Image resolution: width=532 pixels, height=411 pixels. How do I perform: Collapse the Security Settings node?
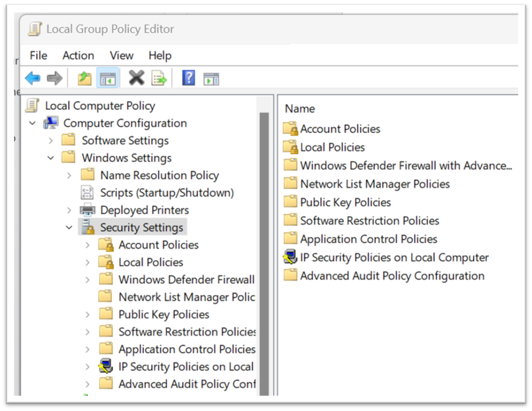point(69,227)
